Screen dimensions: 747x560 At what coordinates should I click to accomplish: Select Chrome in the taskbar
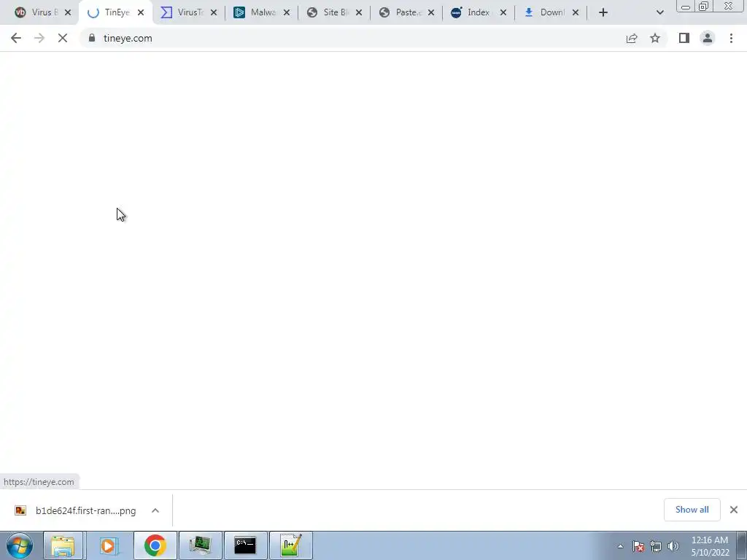(155, 545)
